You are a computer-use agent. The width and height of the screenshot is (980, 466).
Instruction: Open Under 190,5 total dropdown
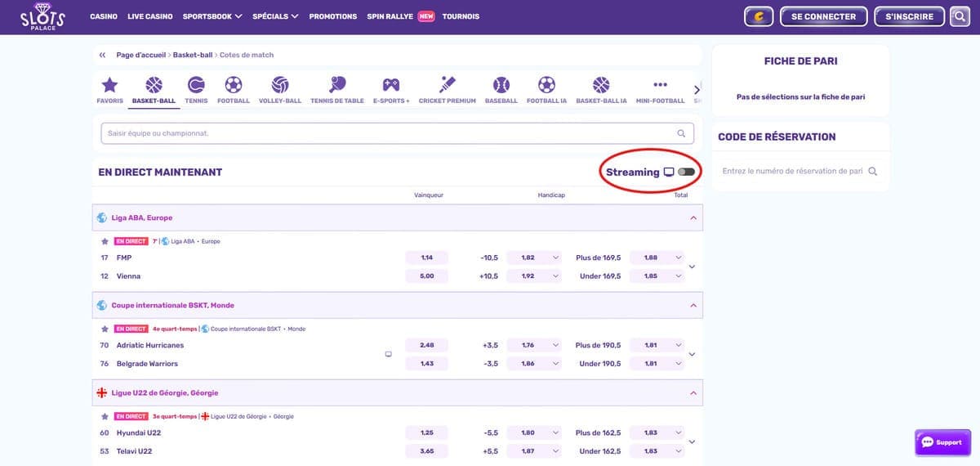(x=657, y=364)
